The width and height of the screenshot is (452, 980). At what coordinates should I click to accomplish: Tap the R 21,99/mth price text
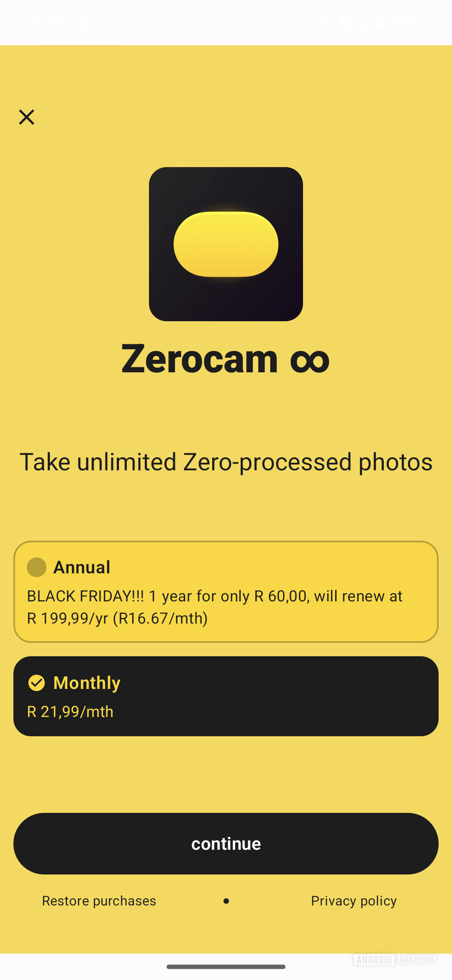point(70,712)
